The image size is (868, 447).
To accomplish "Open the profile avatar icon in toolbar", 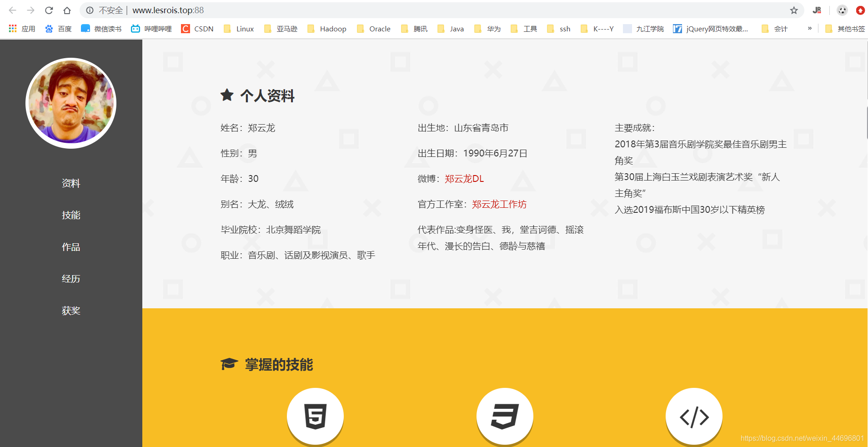I will click(x=842, y=10).
